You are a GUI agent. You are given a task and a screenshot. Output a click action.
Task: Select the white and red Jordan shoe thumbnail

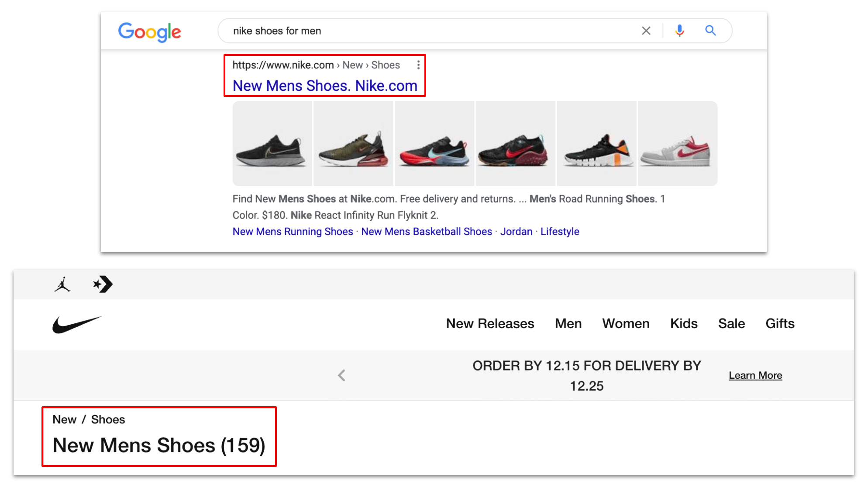678,144
